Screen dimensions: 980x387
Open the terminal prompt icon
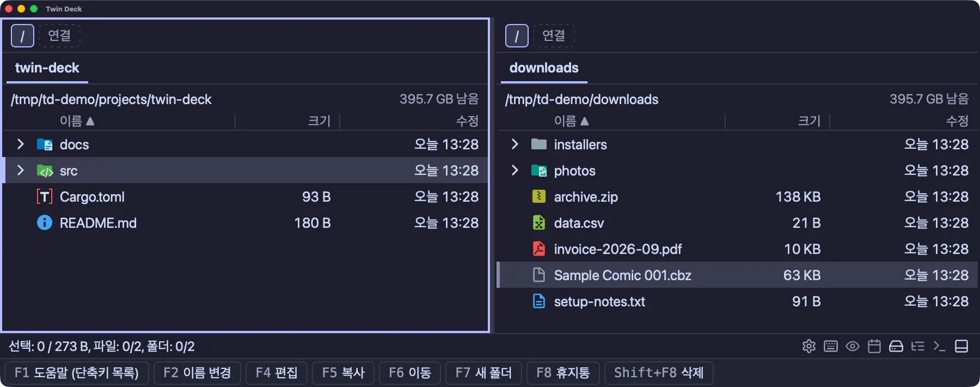click(940, 346)
